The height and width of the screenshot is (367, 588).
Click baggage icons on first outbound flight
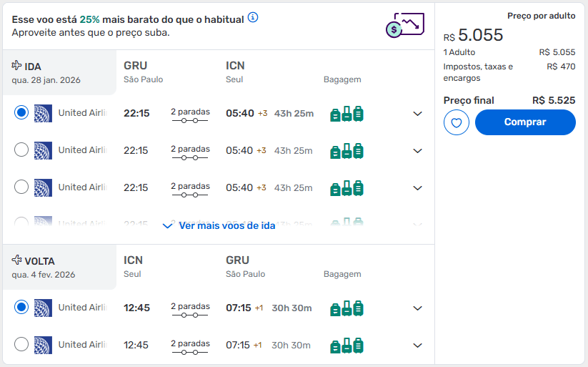point(347,114)
